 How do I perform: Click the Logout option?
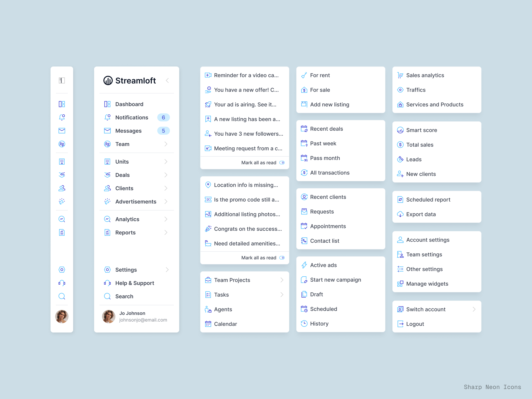point(415,324)
